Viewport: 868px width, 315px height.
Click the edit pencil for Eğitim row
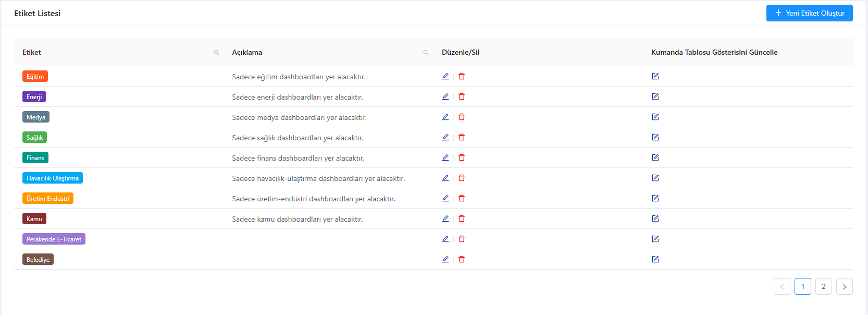445,76
